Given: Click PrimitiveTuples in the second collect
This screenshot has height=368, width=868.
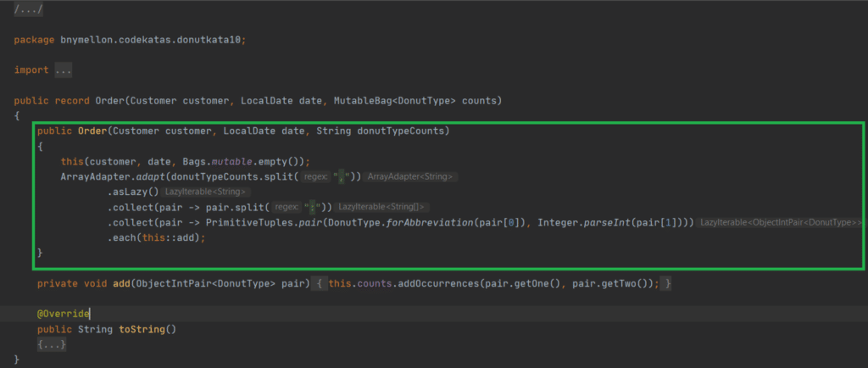Looking at the screenshot, I should pos(249,223).
